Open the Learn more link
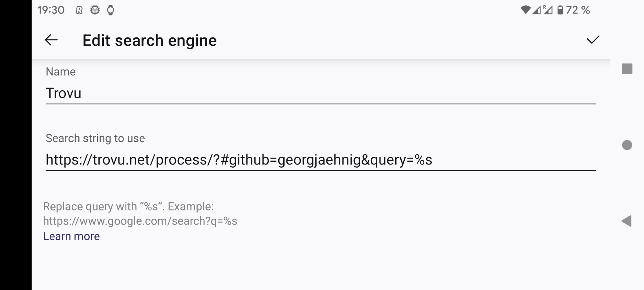 tap(72, 236)
